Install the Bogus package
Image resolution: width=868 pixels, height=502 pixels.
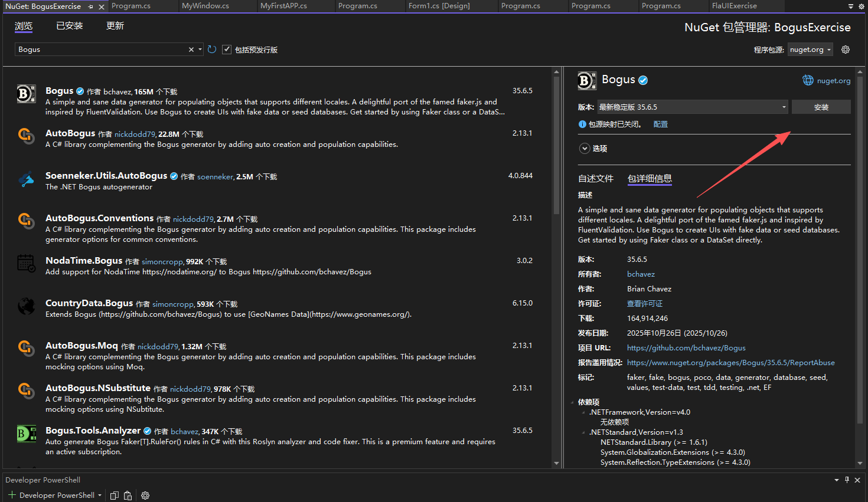coord(821,107)
